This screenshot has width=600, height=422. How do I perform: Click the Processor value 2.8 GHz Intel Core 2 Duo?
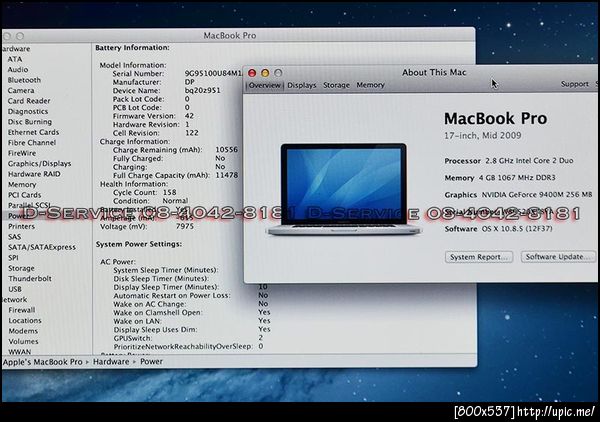529,161
